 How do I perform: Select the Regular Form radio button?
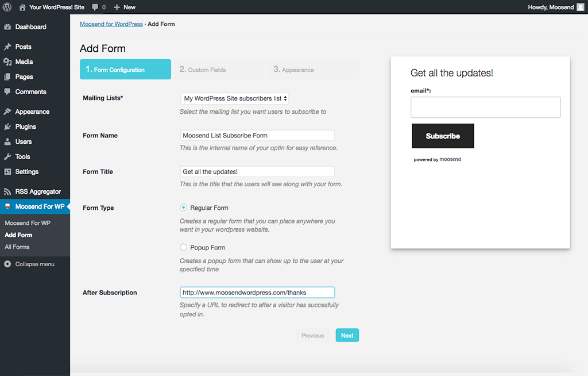click(183, 208)
